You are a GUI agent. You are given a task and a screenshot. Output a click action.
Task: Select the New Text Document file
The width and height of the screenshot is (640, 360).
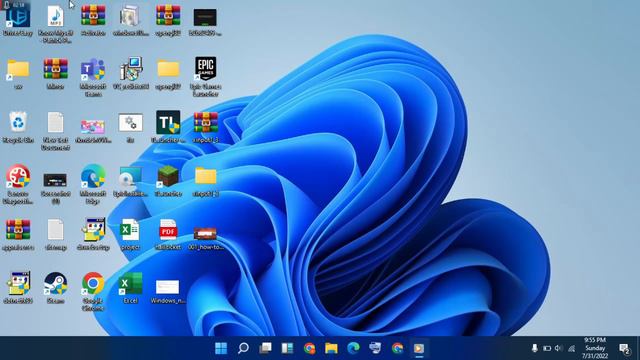pyautogui.click(x=56, y=131)
